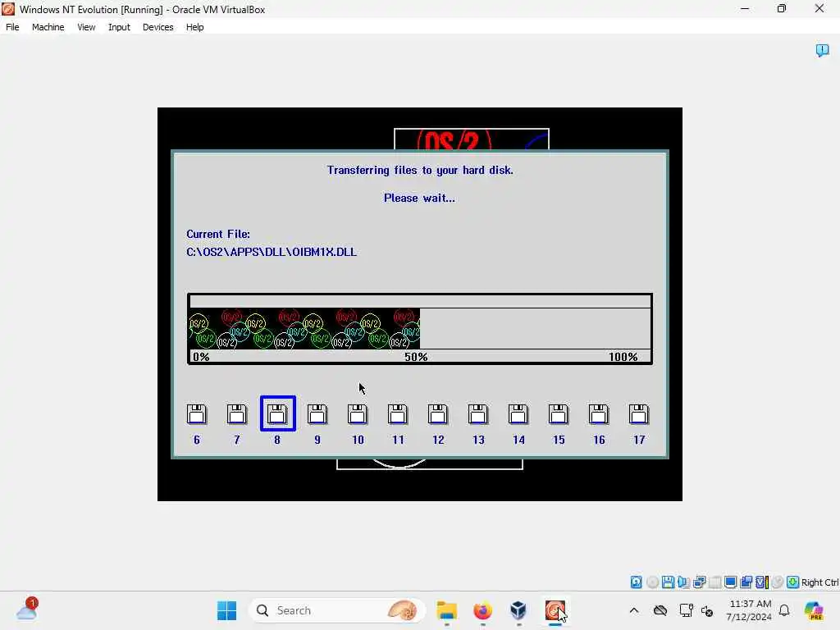
Task: Click the mouse integration status icon
Action: (778, 582)
